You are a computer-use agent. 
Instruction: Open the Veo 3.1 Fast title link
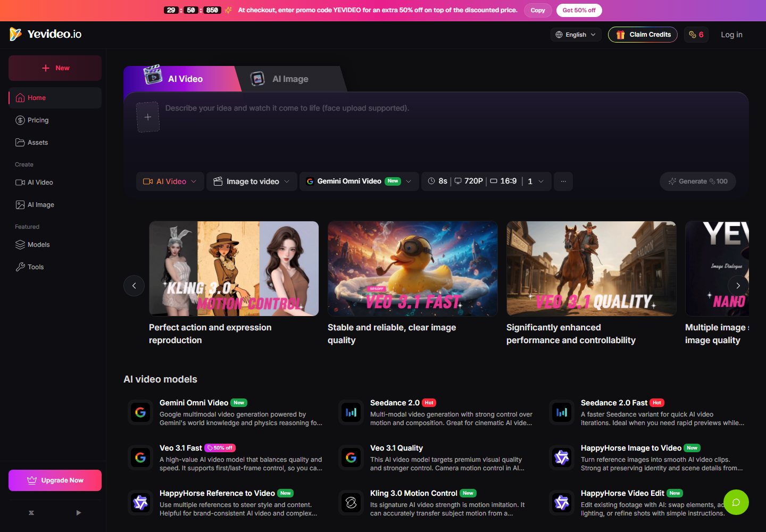[x=181, y=448]
